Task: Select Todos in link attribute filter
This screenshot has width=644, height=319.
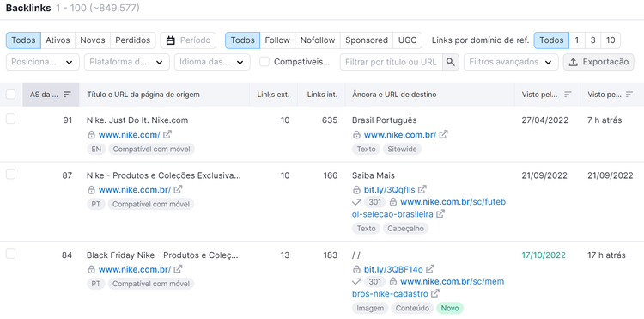Action: pyautogui.click(x=242, y=40)
